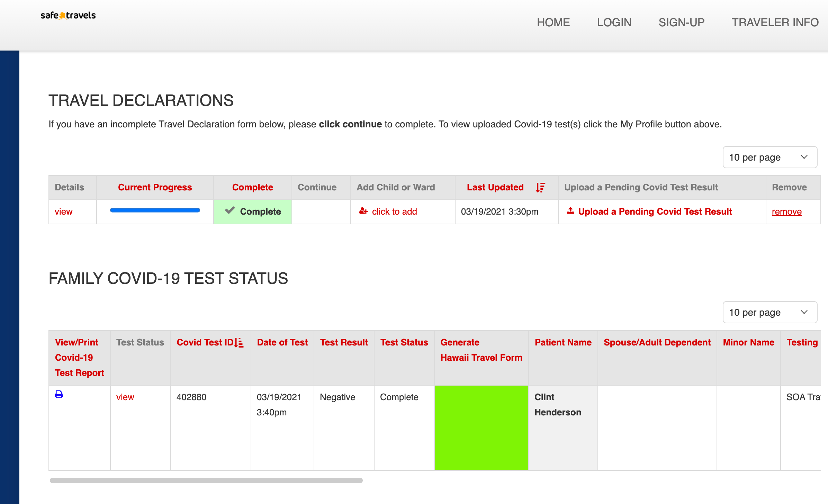Click the remove link for travel declaration

click(x=787, y=211)
